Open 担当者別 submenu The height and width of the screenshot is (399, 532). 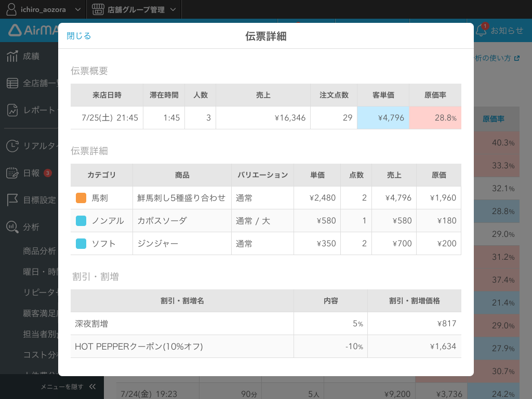tap(41, 334)
